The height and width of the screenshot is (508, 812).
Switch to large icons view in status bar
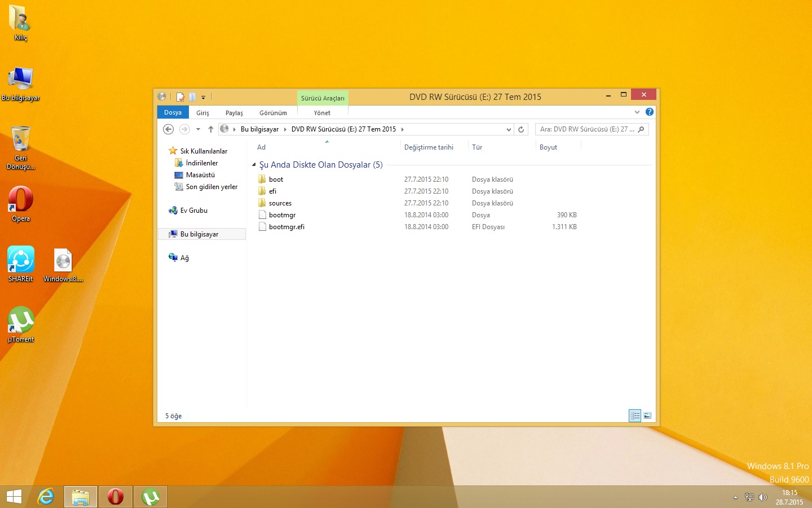tap(647, 416)
